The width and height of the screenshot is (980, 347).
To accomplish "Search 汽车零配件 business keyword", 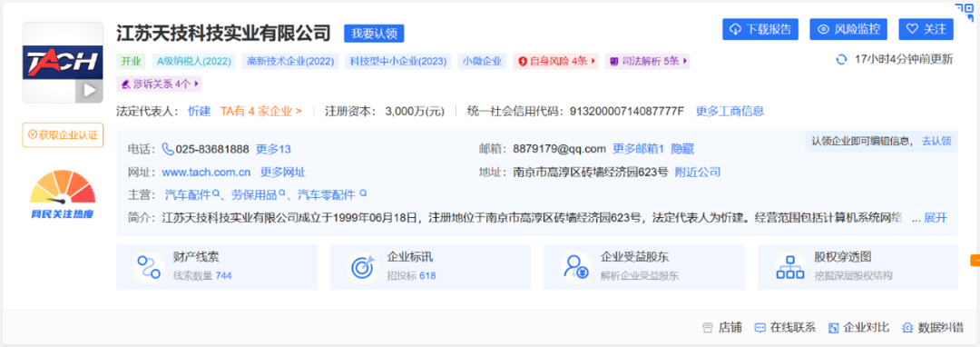I will [326, 194].
